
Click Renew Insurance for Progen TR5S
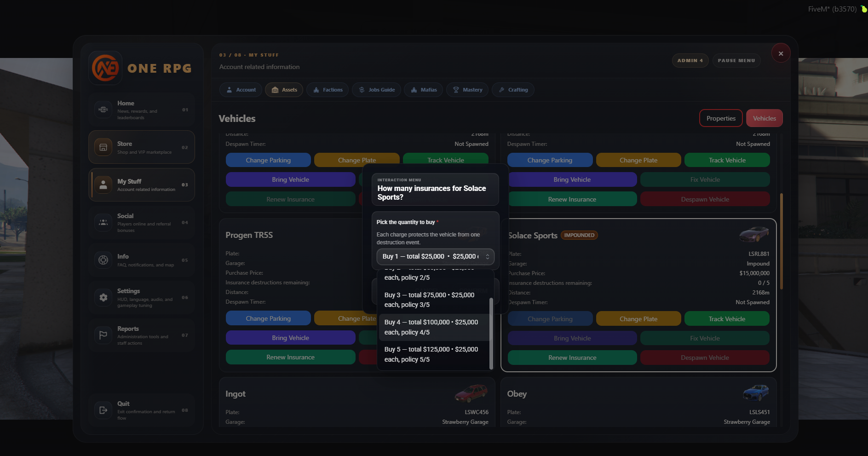(x=290, y=357)
